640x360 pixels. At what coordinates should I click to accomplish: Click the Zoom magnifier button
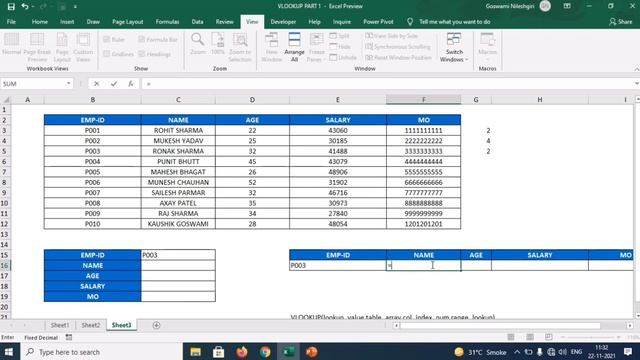198,44
